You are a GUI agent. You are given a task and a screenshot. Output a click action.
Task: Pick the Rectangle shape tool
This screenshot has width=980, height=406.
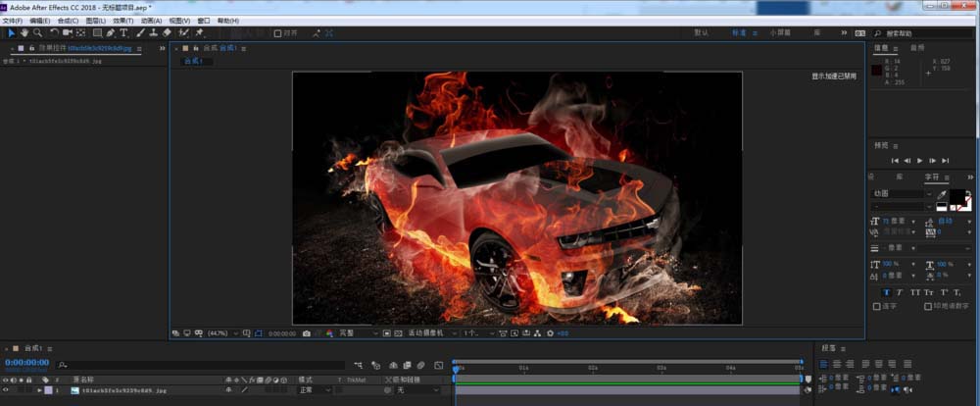coord(97,32)
